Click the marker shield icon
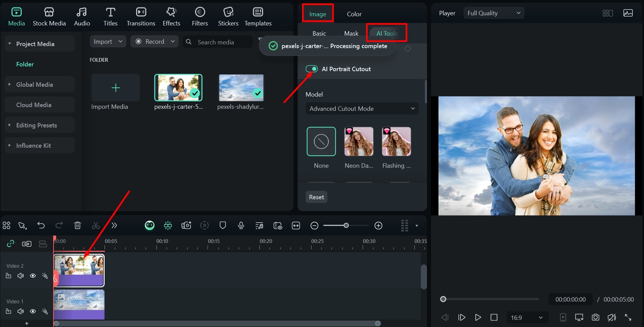 (x=223, y=225)
